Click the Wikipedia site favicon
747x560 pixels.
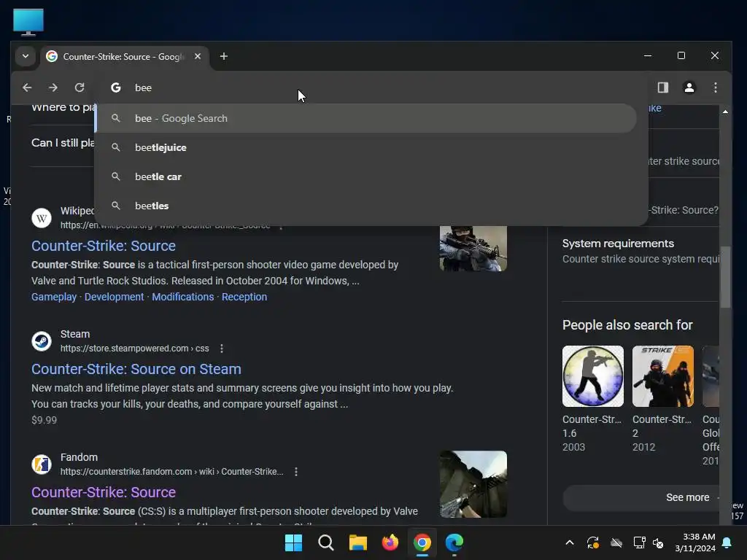pos(42,218)
